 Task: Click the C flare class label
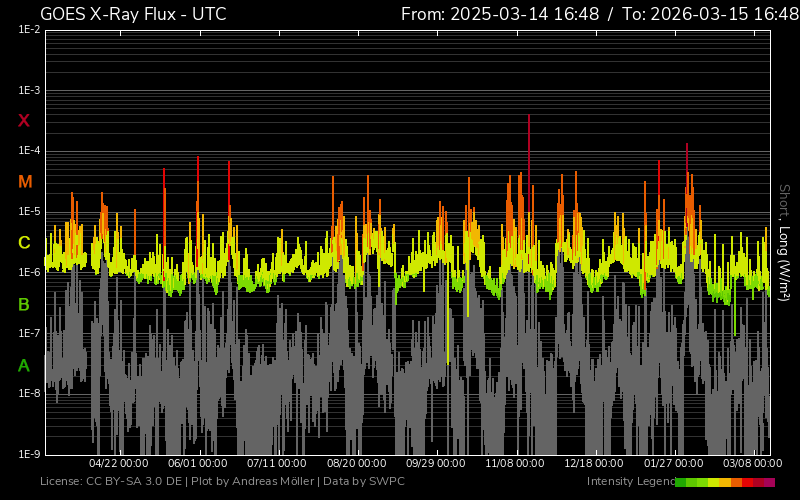pos(24,243)
